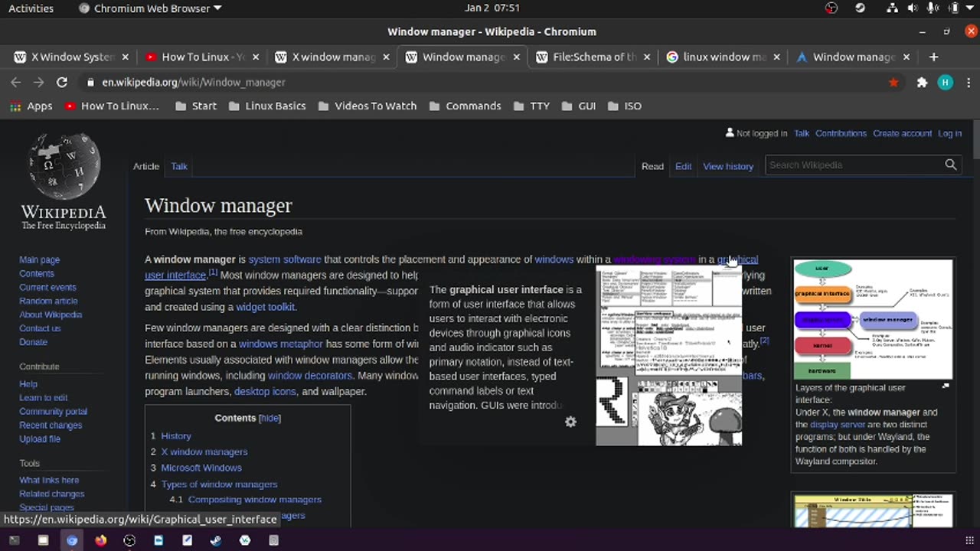Click the microphone tray icon

pyautogui.click(x=933, y=8)
